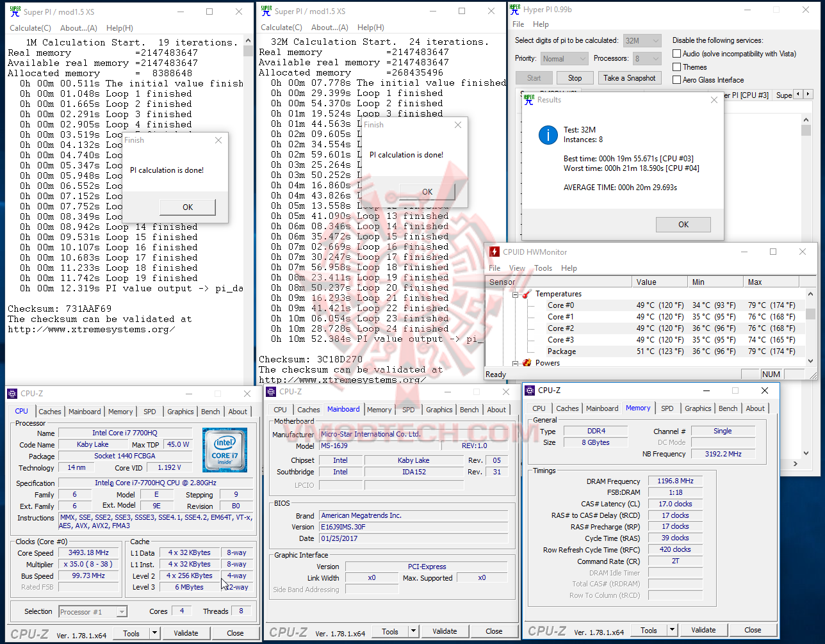Click the Hyper PI title bar icon
Image resolution: width=825 pixels, height=644 pixels.
pyautogui.click(x=516, y=9)
